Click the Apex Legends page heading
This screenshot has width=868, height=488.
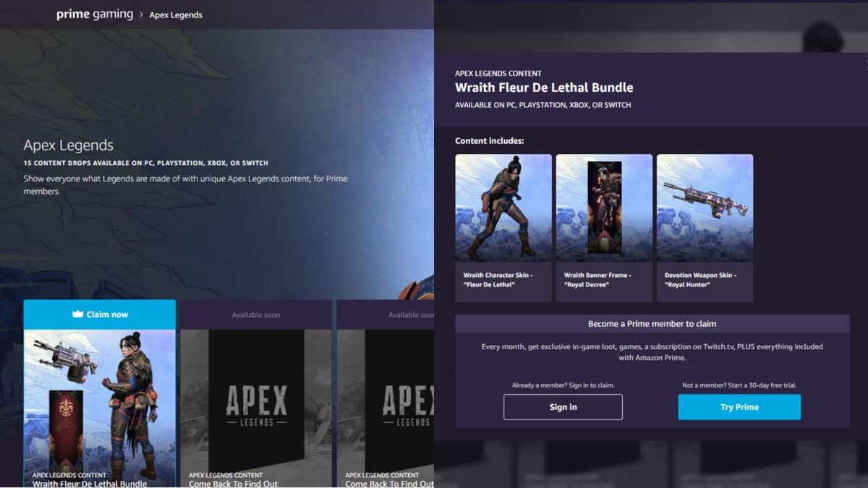(67, 145)
